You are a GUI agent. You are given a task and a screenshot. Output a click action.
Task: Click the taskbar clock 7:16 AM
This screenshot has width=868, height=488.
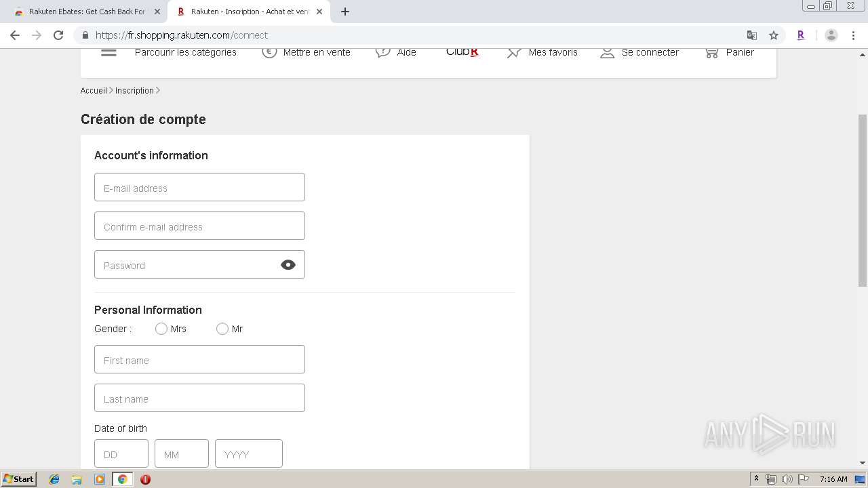point(833,479)
